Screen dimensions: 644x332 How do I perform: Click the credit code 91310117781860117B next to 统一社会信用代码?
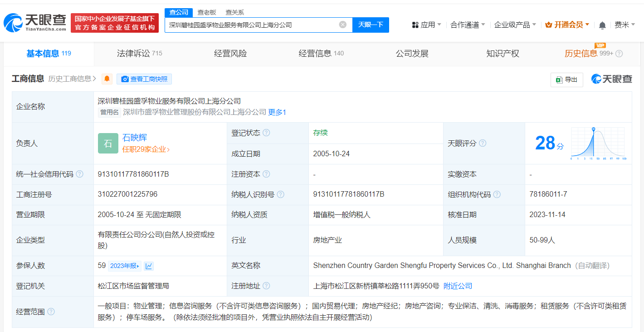pos(133,174)
